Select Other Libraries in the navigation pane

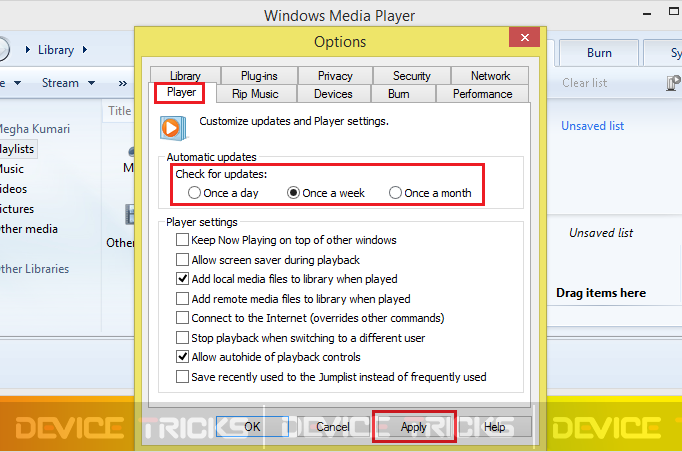pyautogui.click(x=34, y=269)
